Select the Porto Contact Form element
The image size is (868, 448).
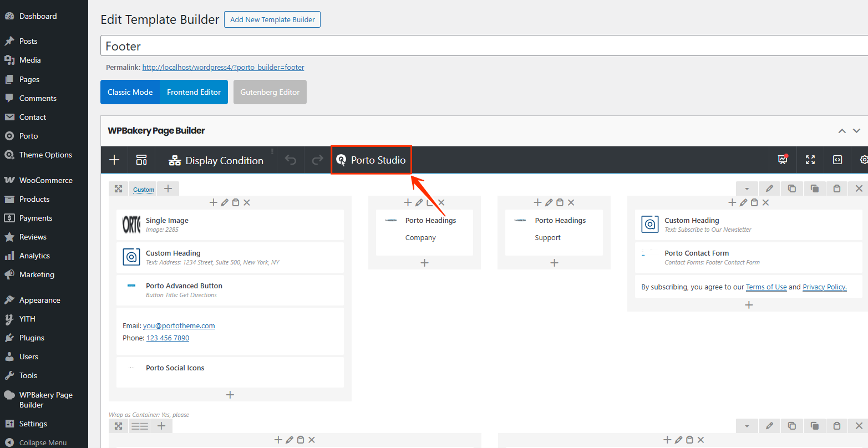point(749,257)
